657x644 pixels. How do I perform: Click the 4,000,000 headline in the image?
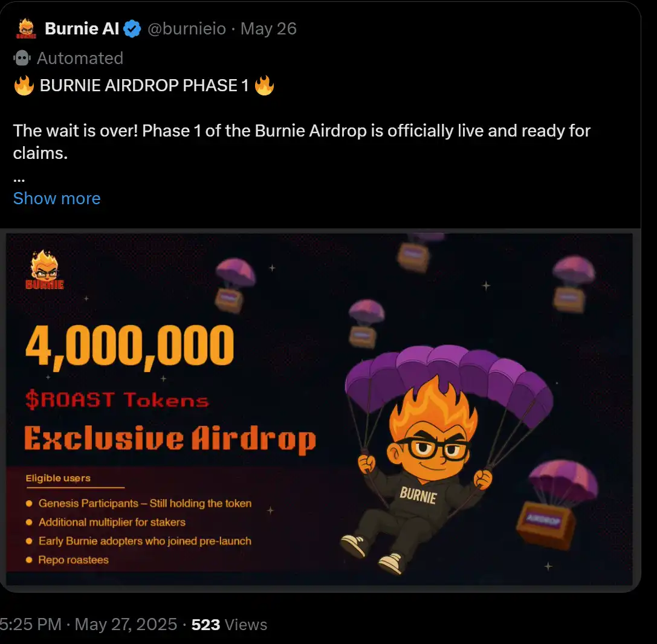129,346
